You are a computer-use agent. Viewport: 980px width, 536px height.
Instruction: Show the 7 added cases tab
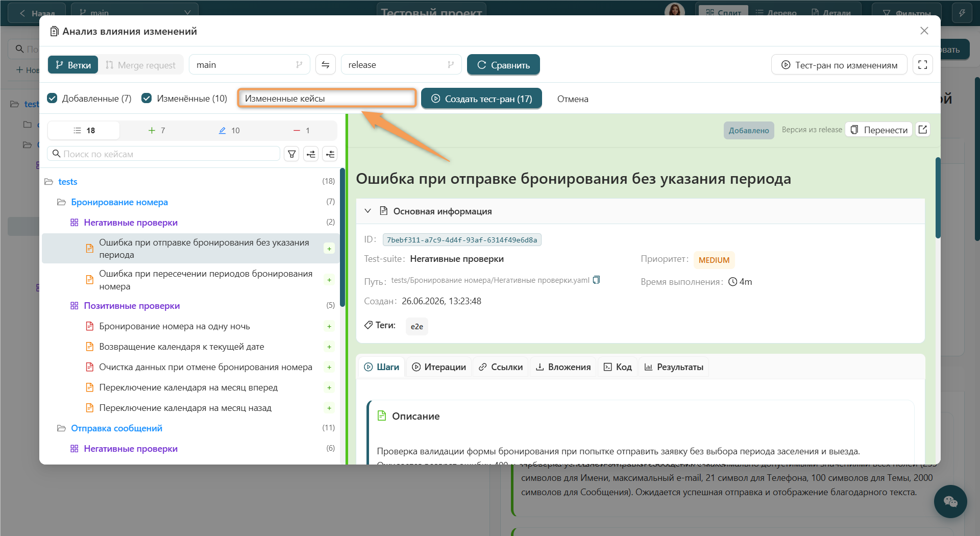pos(156,130)
